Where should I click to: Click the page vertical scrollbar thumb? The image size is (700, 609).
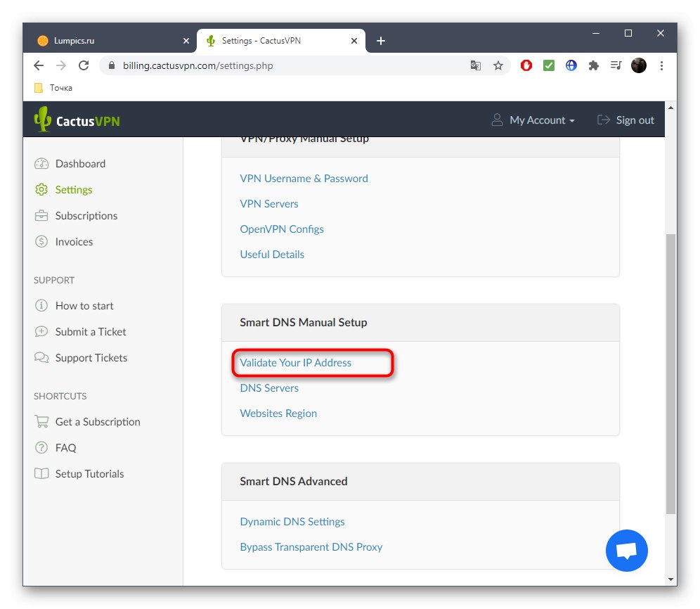[x=670, y=373]
